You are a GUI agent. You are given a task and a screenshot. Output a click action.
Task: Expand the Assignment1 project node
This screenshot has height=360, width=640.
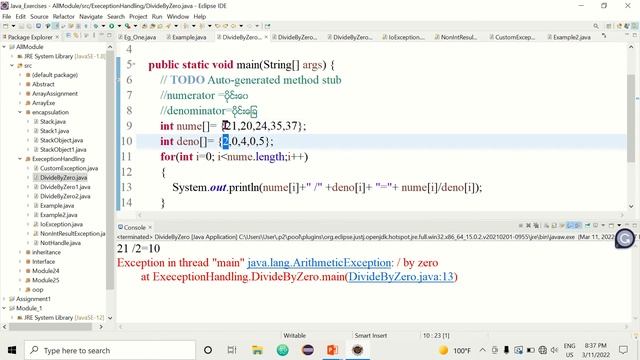(x=4, y=299)
